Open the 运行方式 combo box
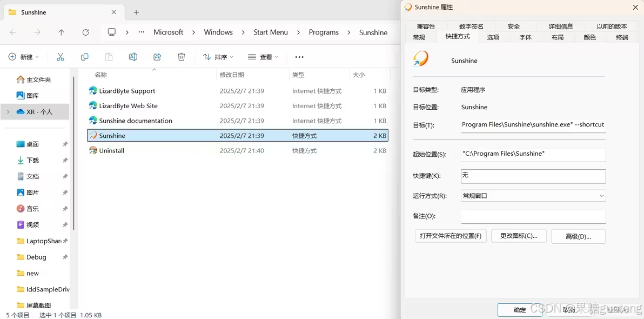Image resolution: width=644 pixels, height=319 pixels. click(x=533, y=196)
